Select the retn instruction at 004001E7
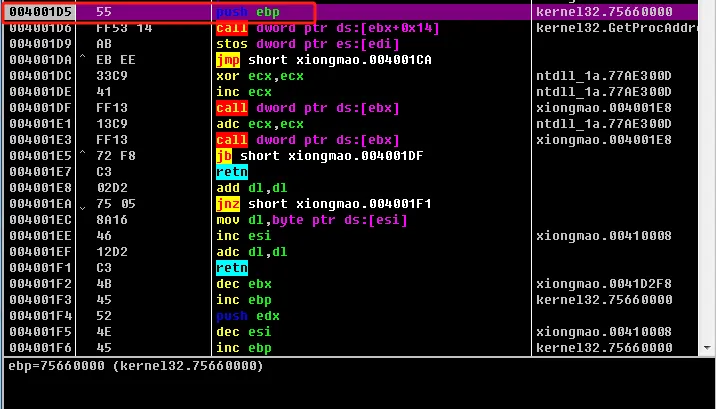Screen dimensions: 716x409 [232, 172]
